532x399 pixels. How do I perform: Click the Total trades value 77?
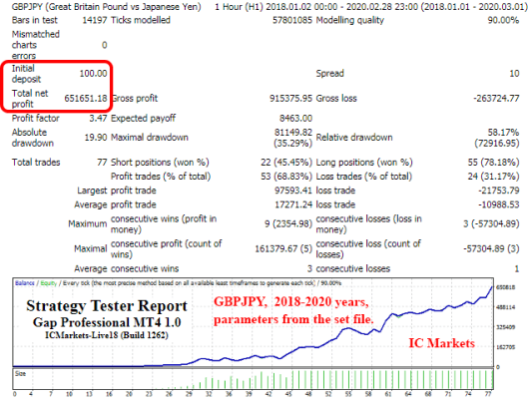tap(102, 163)
